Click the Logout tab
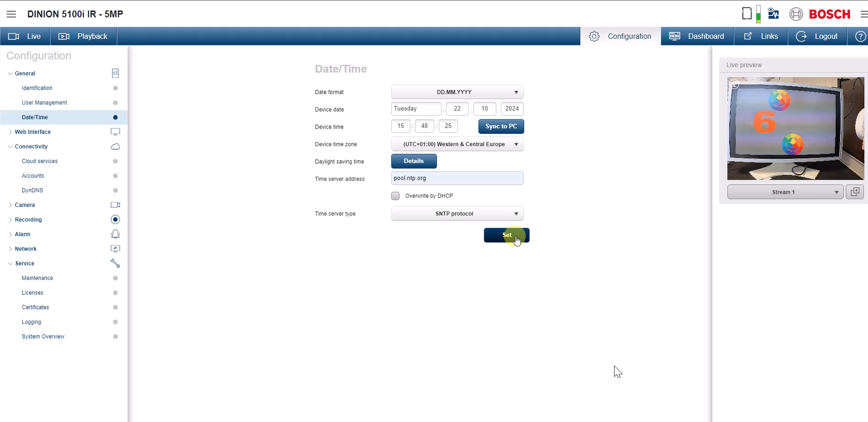Image resolution: width=868 pixels, height=422 pixels. pos(817,36)
